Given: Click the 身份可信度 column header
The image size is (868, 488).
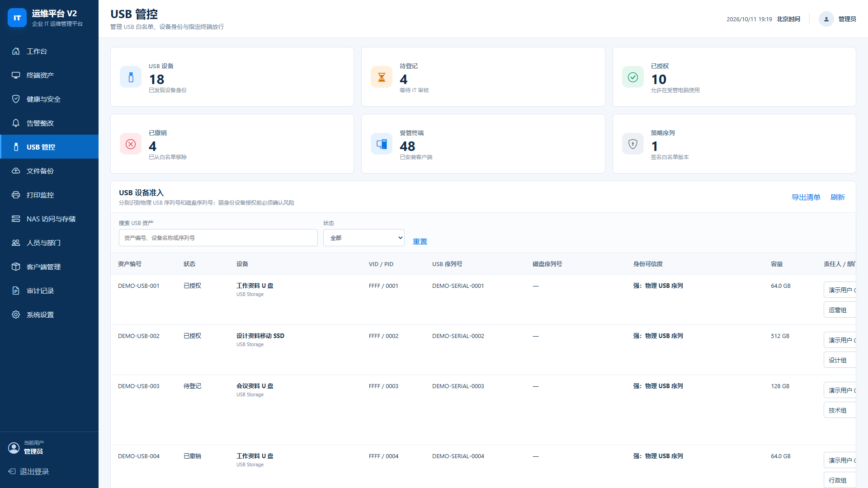Looking at the screenshot, I should pyautogui.click(x=648, y=264).
